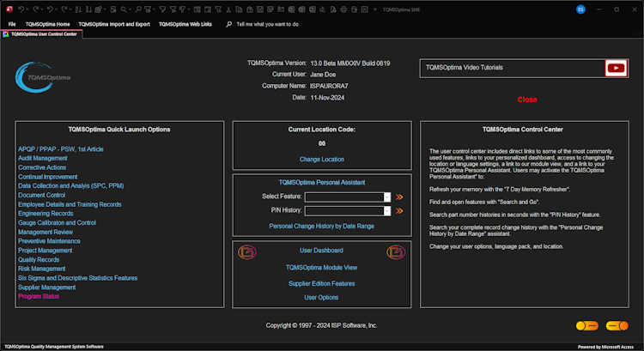
Task: Expand the Select Feature dropdown arrow
Action: pyautogui.click(x=387, y=197)
